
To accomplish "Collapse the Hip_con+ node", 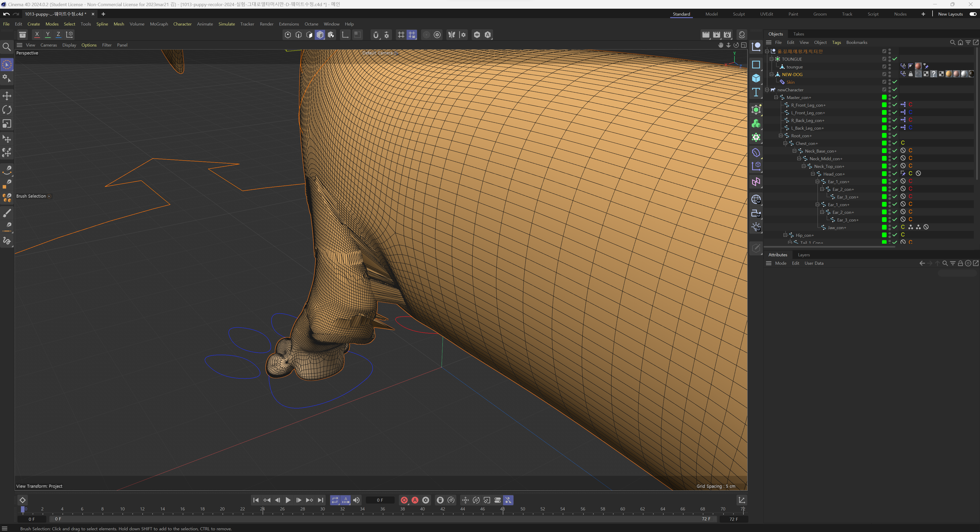I will (x=785, y=235).
